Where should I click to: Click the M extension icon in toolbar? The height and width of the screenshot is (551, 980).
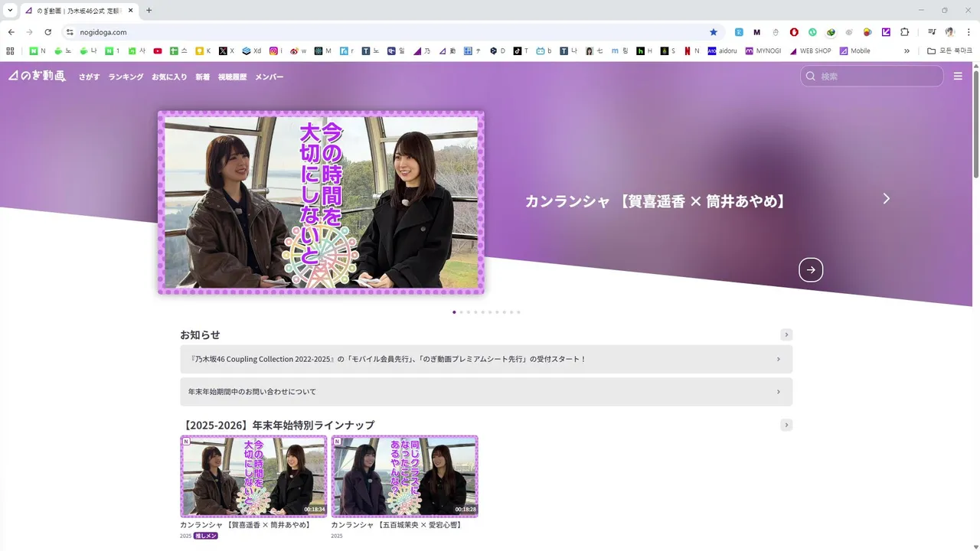tap(757, 32)
